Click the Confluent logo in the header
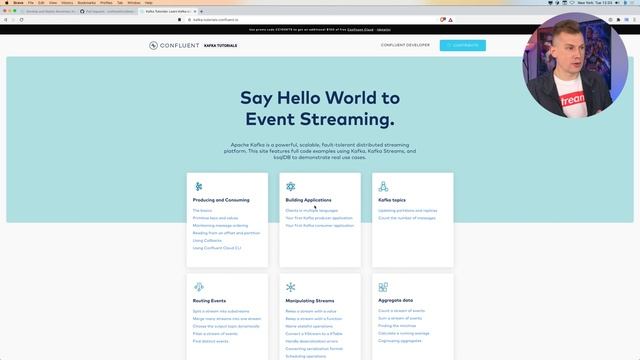640x360 pixels. click(174, 45)
